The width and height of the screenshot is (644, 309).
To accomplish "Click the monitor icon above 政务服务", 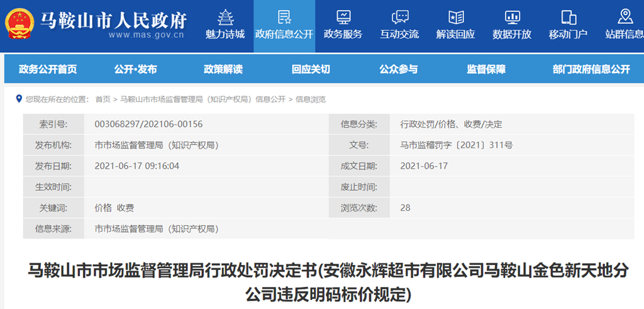I will (343, 17).
